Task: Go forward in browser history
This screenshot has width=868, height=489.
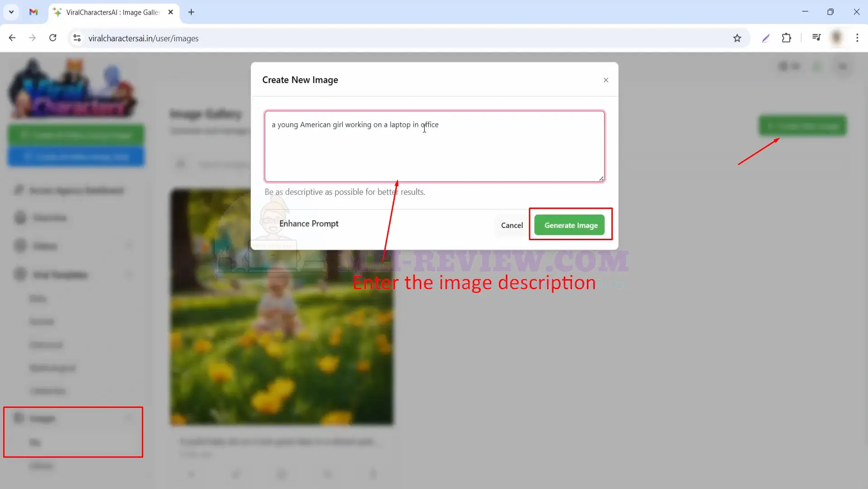Action: pyautogui.click(x=32, y=38)
